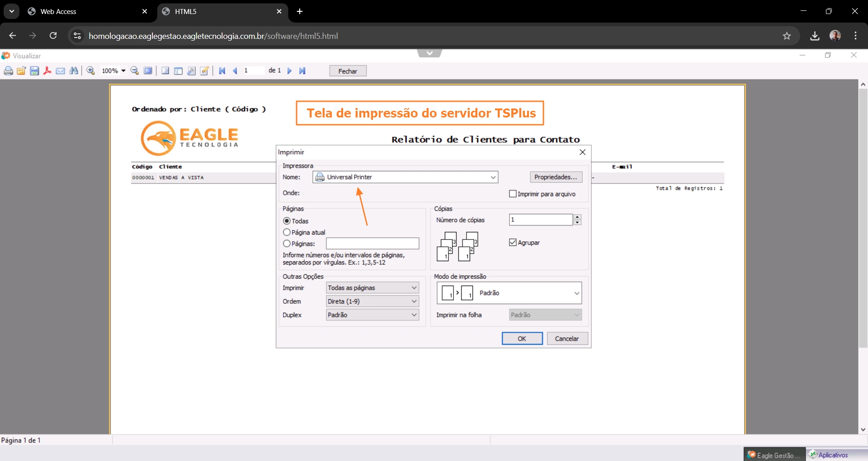Image resolution: width=868 pixels, height=461 pixels.
Task: Open the browser profile avatar
Action: tap(835, 36)
